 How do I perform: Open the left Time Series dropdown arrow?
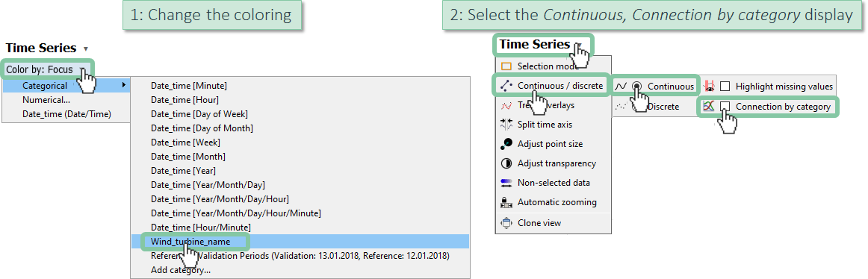click(85, 49)
